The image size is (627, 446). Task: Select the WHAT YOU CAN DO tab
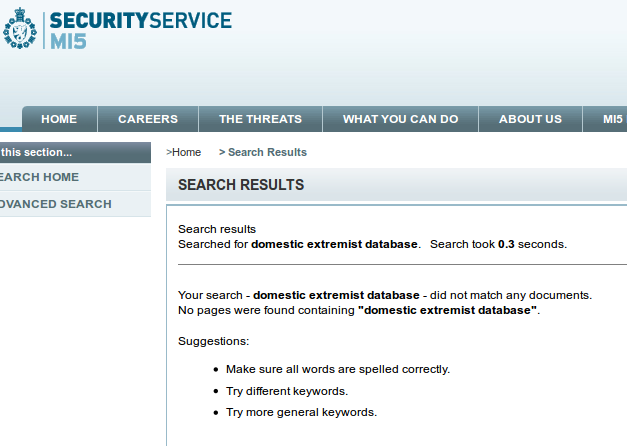click(x=400, y=119)
